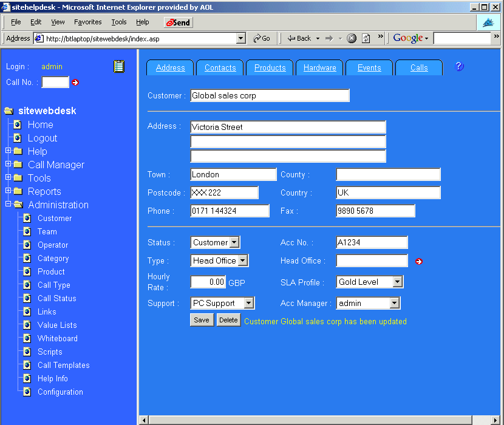Switch to the Contacts tab
Image resolution: width=504 pixels, height=425 pixels.
coord(220,67)
